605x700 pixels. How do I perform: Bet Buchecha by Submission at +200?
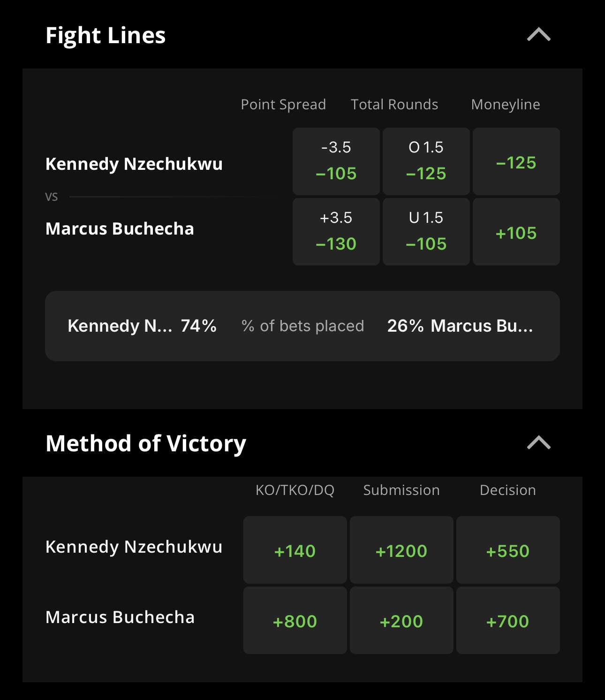tap(401, 620)
